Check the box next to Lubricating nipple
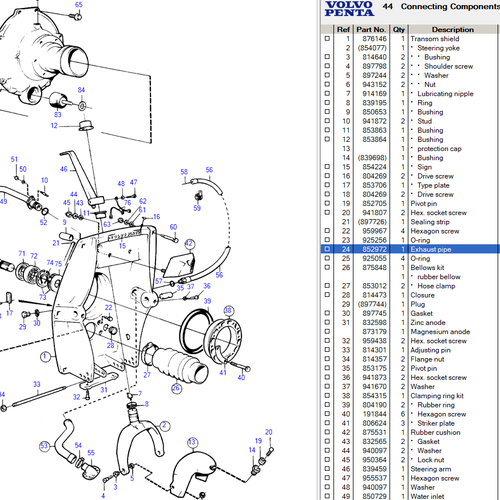The width and height of the screenshot is (500, 500). 327,94
